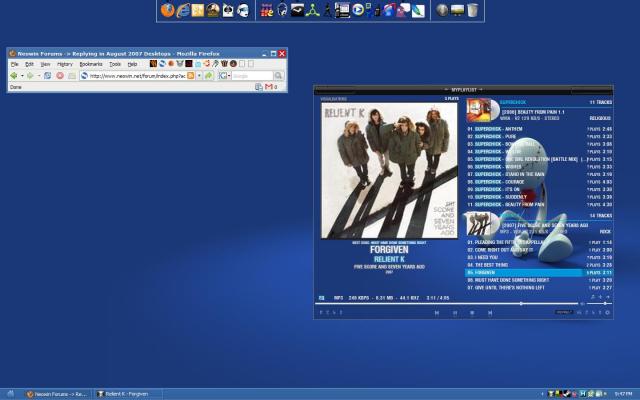Open player settings gear icon
This screenshot has height=400, width=640.
click(x=607, y=313)
